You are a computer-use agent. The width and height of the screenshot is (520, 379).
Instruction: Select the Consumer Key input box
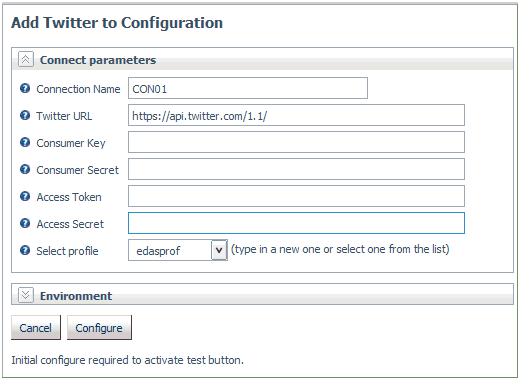point(296,142)
